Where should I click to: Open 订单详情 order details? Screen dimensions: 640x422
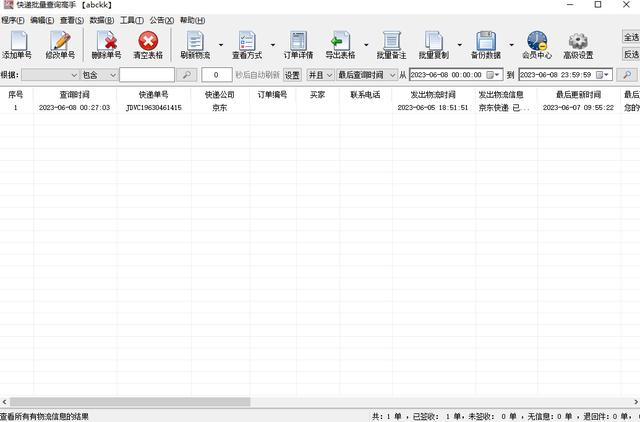[297, 44]
